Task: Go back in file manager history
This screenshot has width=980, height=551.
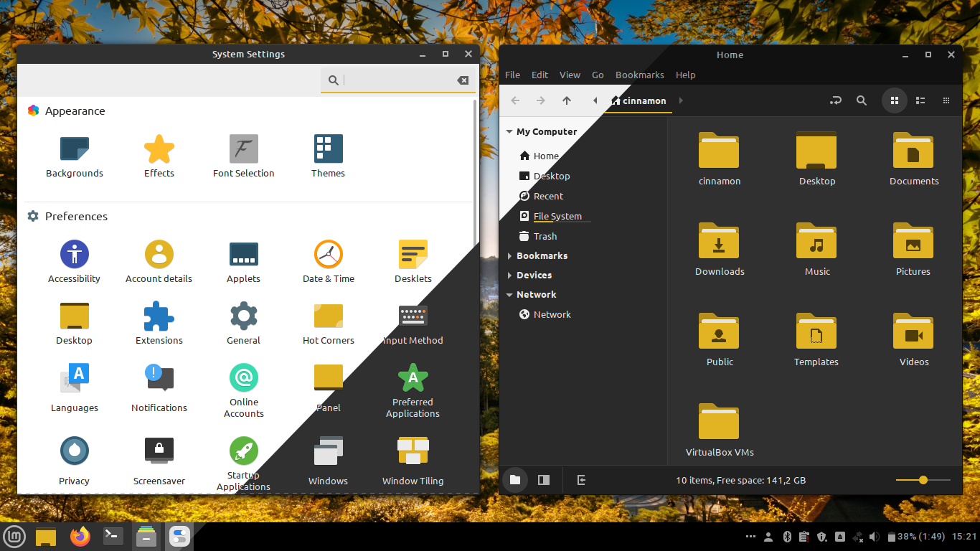Action: [515, 101]
